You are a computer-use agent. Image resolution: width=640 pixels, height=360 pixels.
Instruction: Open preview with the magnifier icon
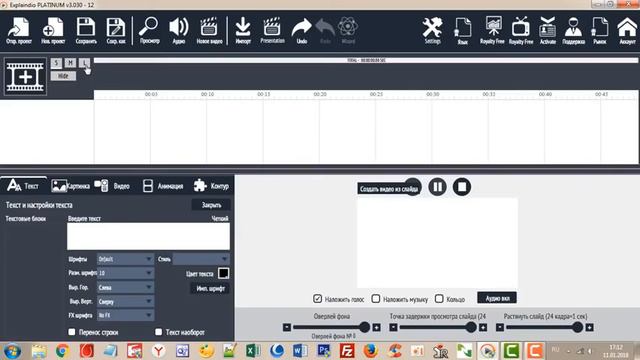149,30
